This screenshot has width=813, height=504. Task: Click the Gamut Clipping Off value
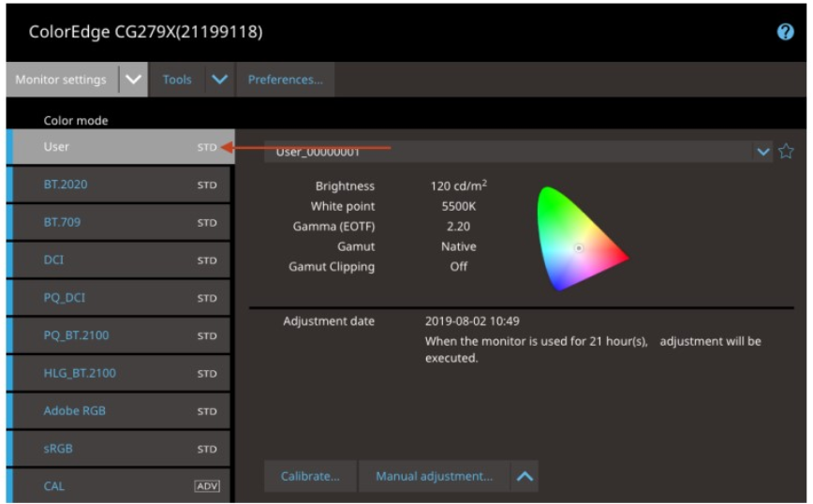coord(458,266)
